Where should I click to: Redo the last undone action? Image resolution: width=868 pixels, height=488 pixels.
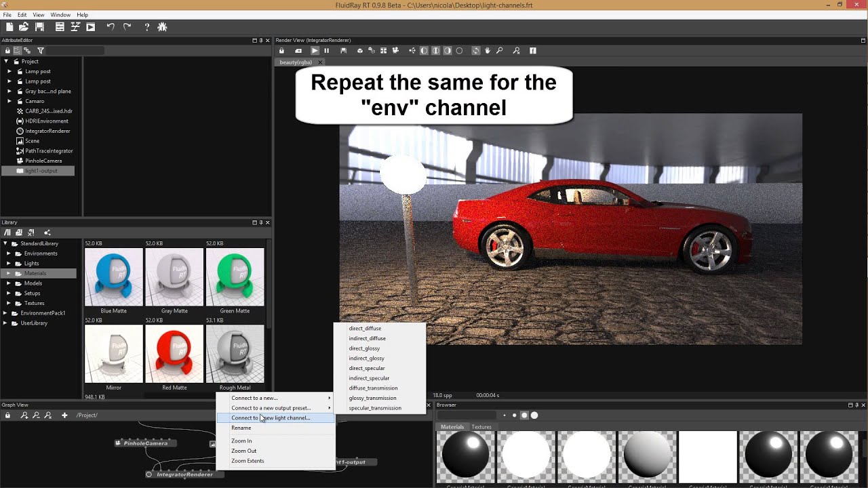tap(127, 27)
